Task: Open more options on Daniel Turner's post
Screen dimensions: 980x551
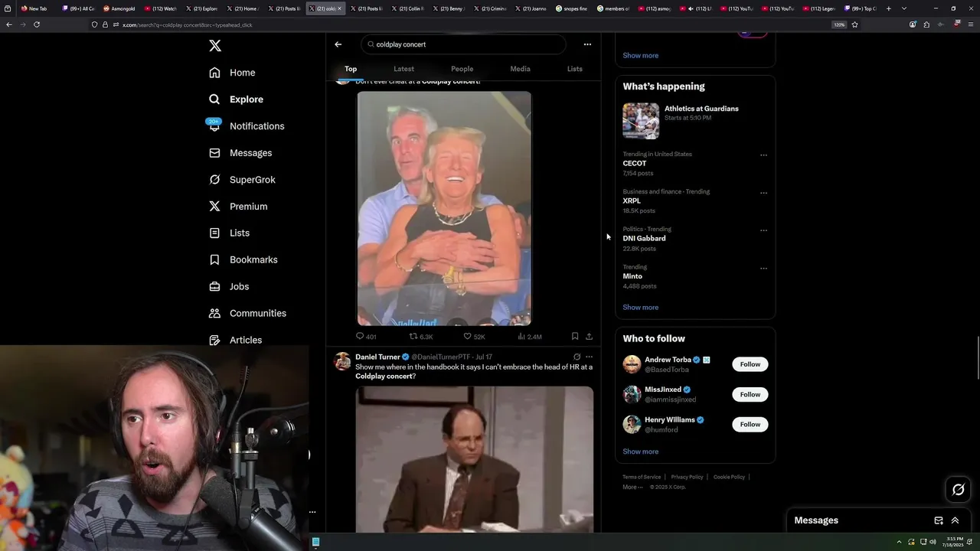Action: (x=589, y=357)
